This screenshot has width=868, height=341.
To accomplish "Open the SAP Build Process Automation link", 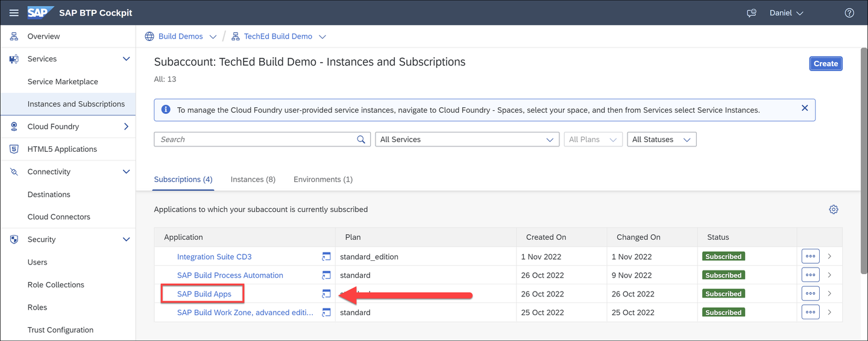I will [x=230, y=275].
